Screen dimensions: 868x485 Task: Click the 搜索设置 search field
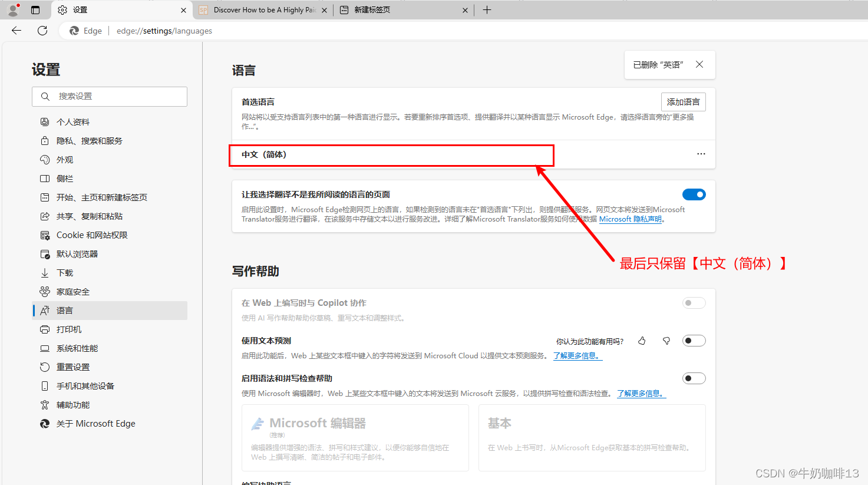click(110, 96)
